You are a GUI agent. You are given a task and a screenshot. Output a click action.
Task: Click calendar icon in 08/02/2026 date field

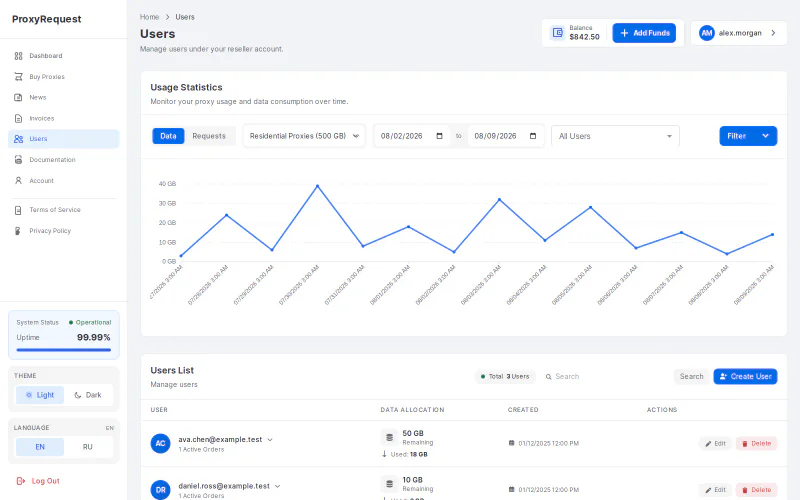pos(439,136)
